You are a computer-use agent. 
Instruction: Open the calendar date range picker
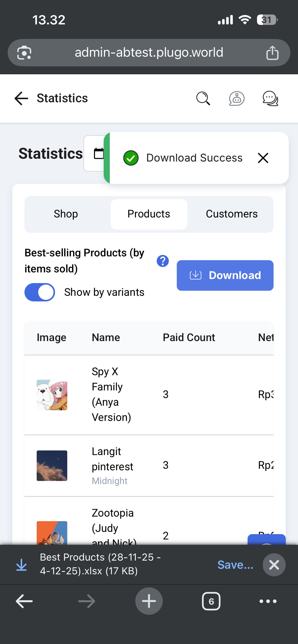pyautogui.click(x=98, y=153)
